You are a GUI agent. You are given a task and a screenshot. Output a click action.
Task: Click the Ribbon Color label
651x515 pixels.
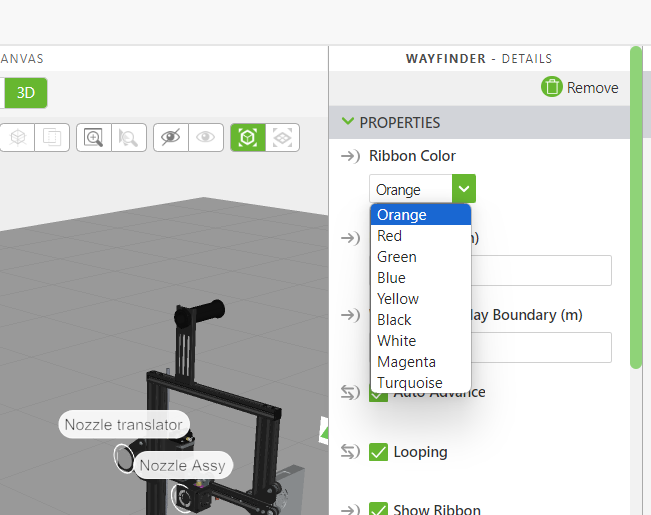pos(412,156)
